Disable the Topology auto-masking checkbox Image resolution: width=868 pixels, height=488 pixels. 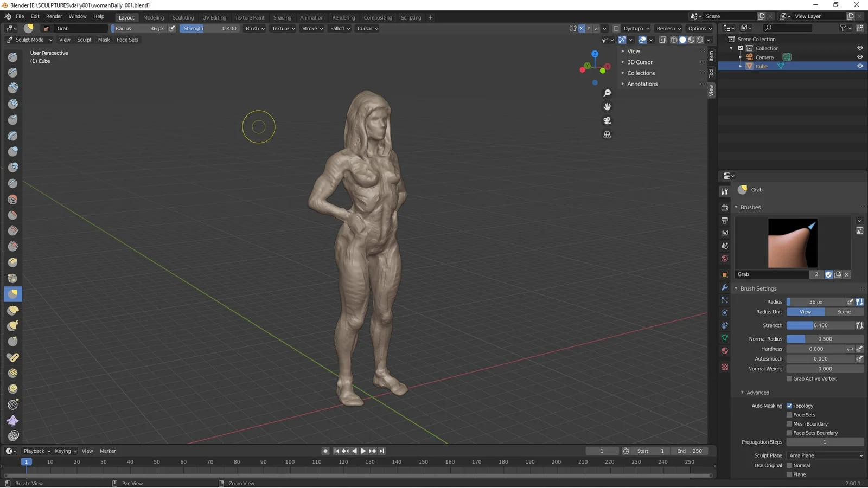(790, 405)
